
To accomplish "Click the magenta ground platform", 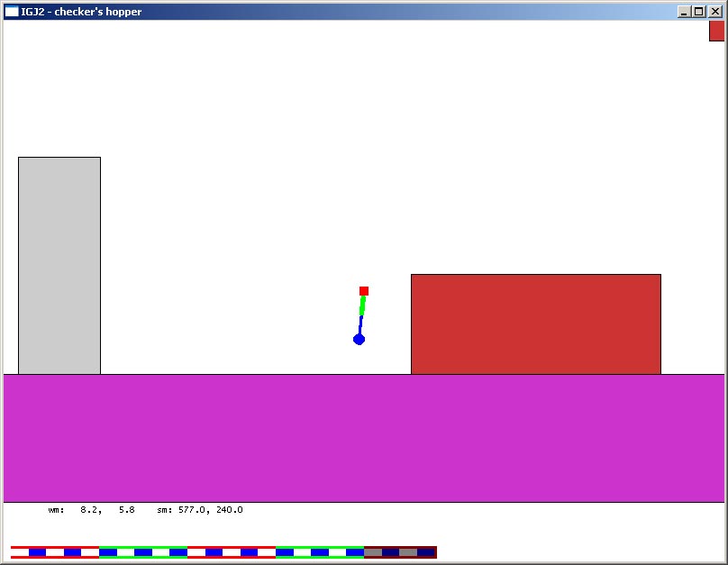I will [x=364, y=438].
